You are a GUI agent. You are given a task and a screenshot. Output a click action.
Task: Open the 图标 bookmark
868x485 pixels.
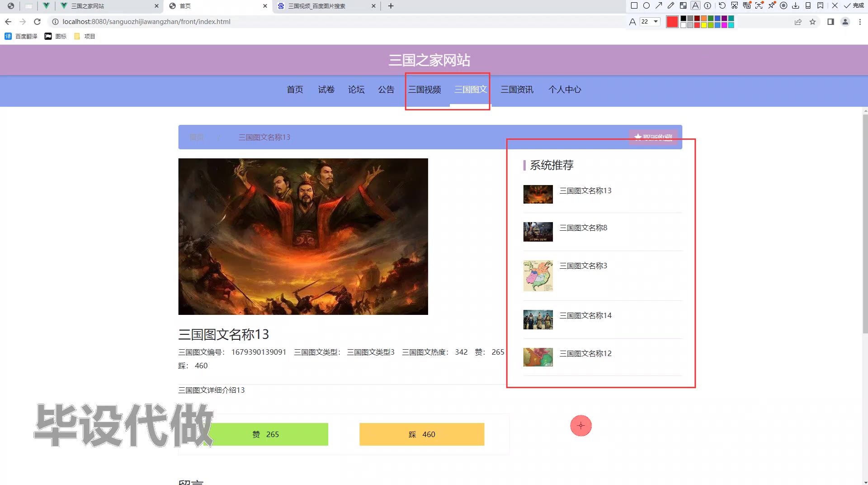click(x=56, y=36)
